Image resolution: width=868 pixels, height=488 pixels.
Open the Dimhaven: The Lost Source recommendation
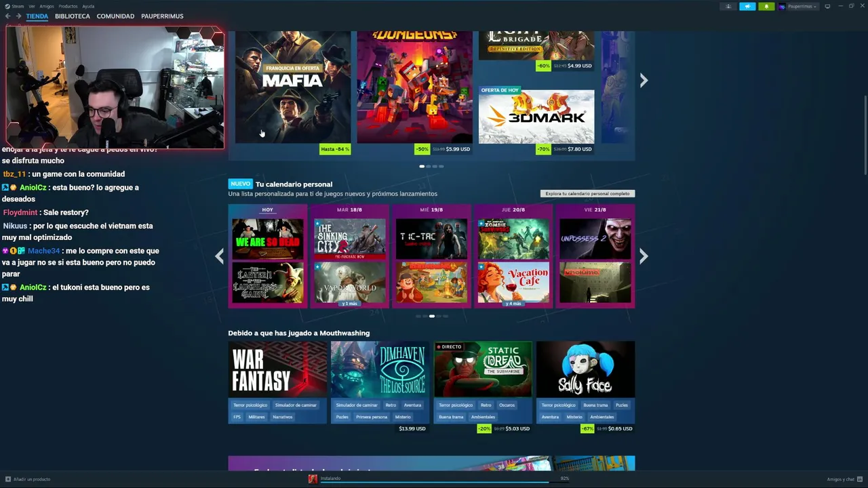pos(380,369)
